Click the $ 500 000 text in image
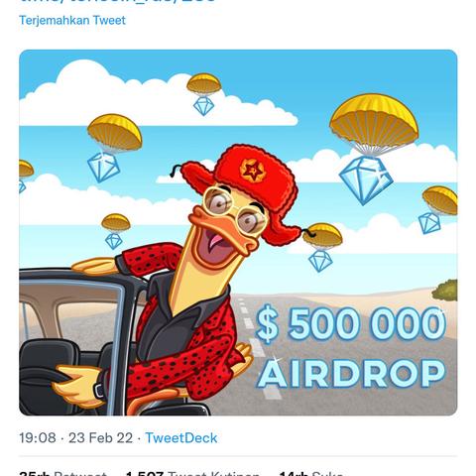Screen dimensions: 476x476 coord(351,324)
